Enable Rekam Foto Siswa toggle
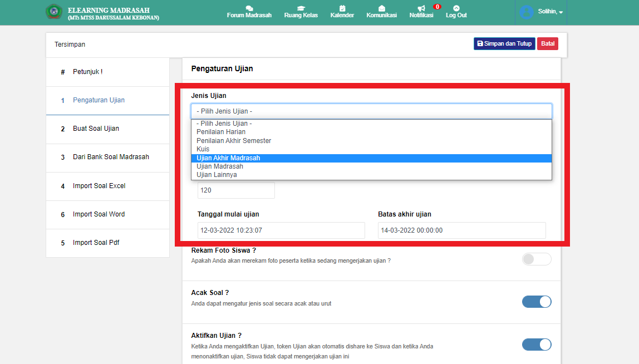This screenshot has height=364, width=639. (537, 259)
